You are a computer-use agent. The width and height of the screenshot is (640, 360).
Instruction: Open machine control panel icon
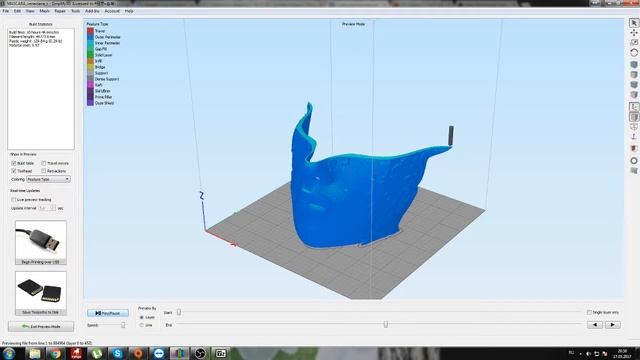[634, 171]
